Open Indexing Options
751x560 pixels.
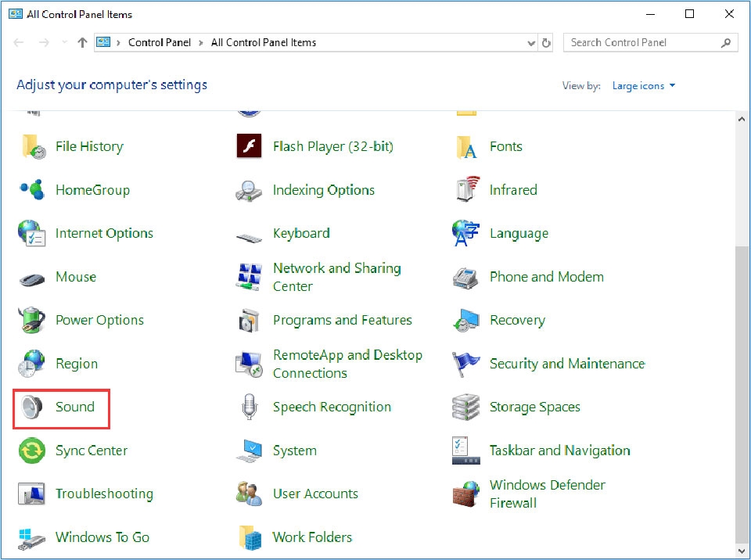[324, 190]
